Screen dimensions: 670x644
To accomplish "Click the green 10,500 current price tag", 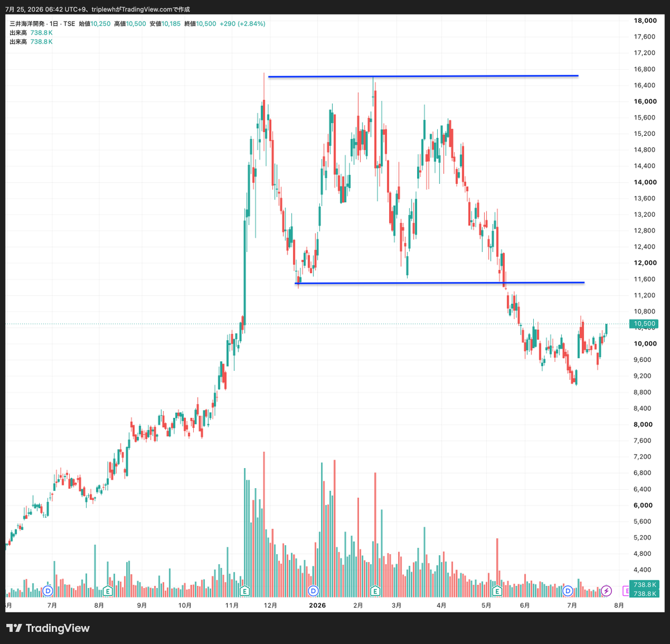I will pyautogui.click(x=644, y=323).
